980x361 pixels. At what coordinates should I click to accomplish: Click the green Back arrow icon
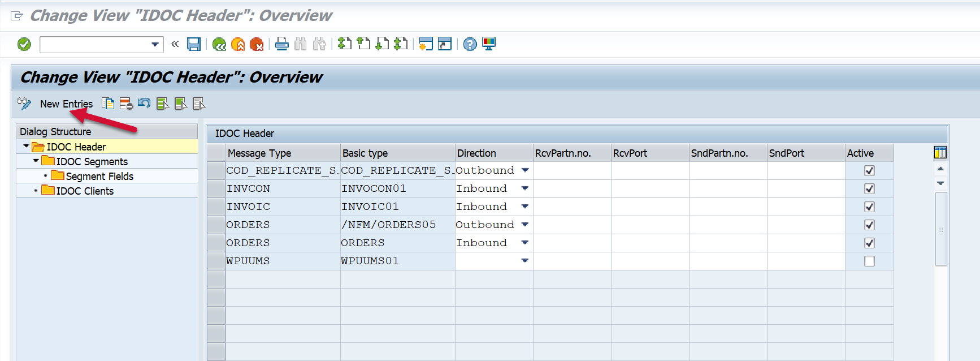point(219,44)
